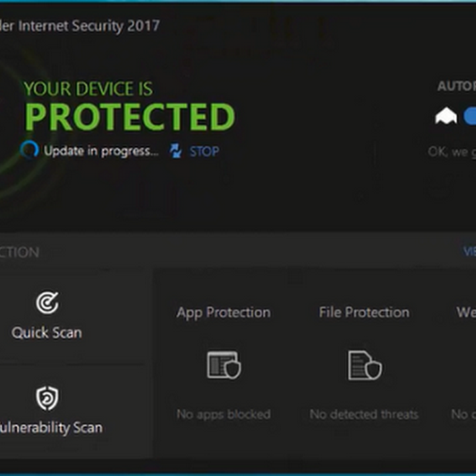Open the File Protection module icon
Image resolution: width=476 pixels, height=476 pixels.
(x=364, y=365)
